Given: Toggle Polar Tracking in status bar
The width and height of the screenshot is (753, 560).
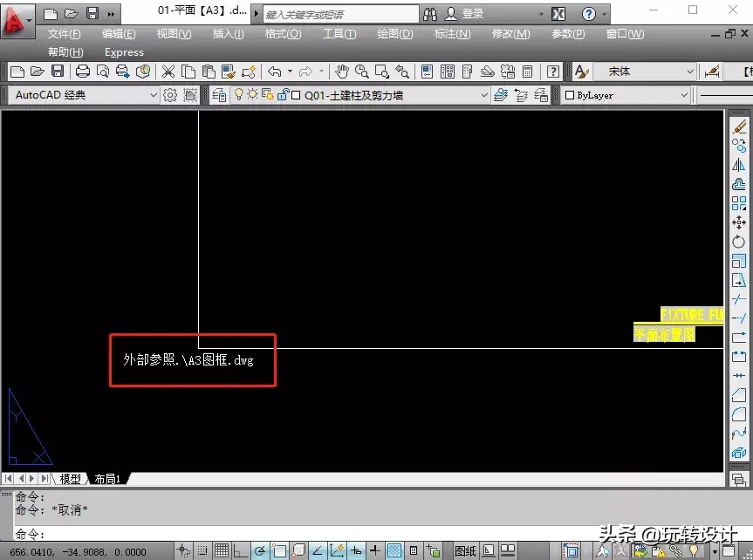Looking at the screenshot, I should tap(260, 551).
